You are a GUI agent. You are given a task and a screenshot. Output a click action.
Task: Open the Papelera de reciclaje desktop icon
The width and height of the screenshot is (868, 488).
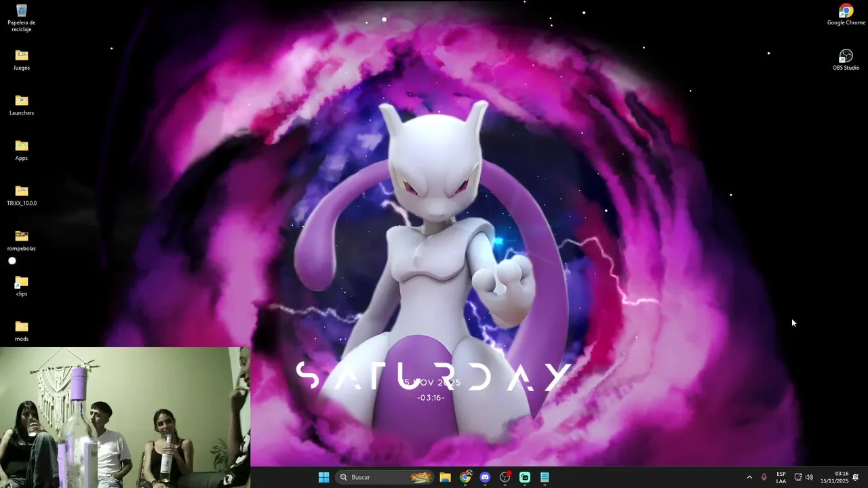click(22, 18)
